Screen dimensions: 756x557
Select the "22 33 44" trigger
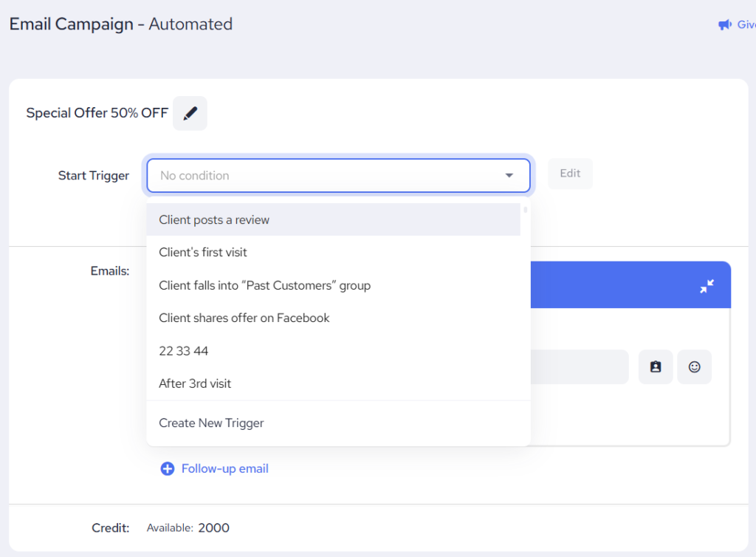click(x=184, y=351)
